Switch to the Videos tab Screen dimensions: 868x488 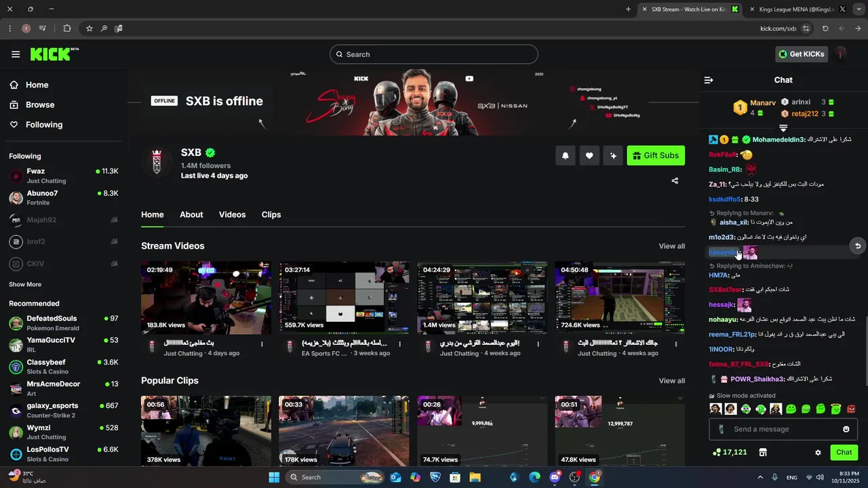coord(232,214)
